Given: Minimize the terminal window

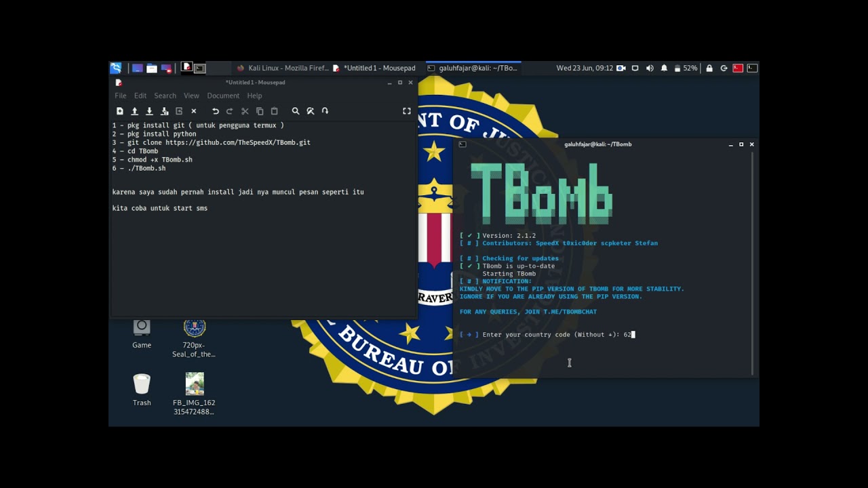Looking at the screenshot, I should [731, 144].
